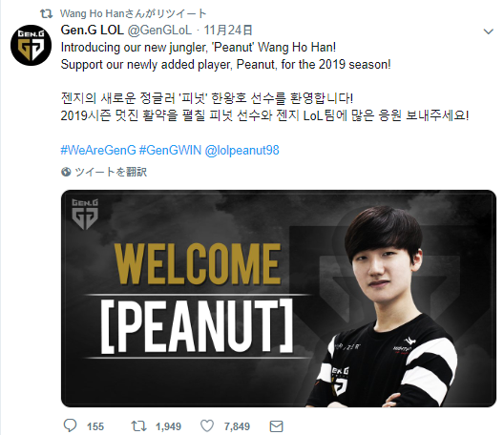Click the retweeted-by arrows icon
This screenshot has width=504, height=435.
[46, 13]
